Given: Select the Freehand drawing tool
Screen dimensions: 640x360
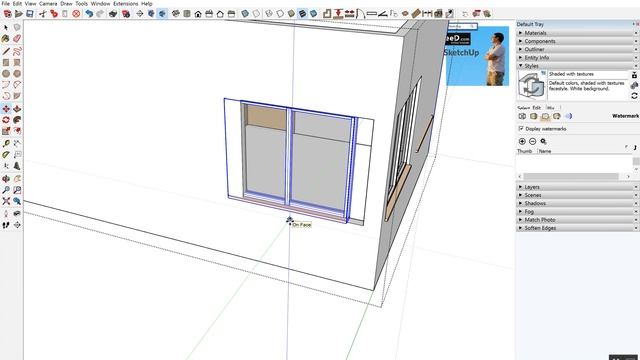Looking at the screenshot, I should (17, 51).
